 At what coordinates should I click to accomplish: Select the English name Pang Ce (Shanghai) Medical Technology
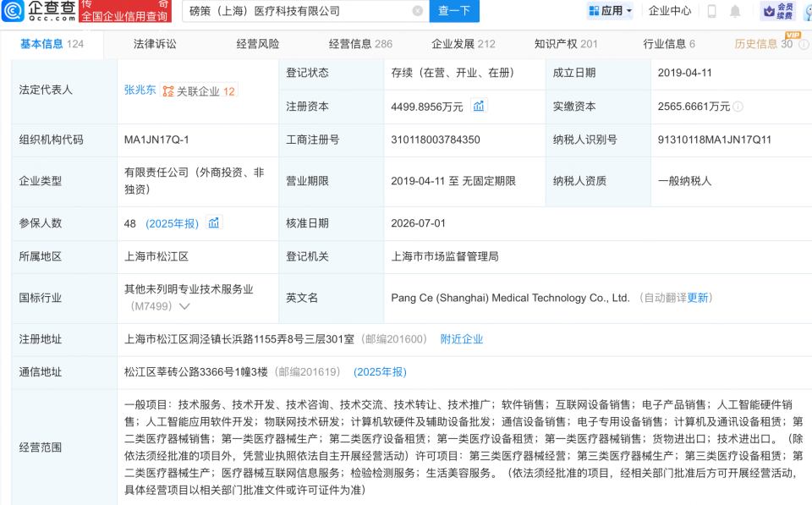(x=510, y=298)
